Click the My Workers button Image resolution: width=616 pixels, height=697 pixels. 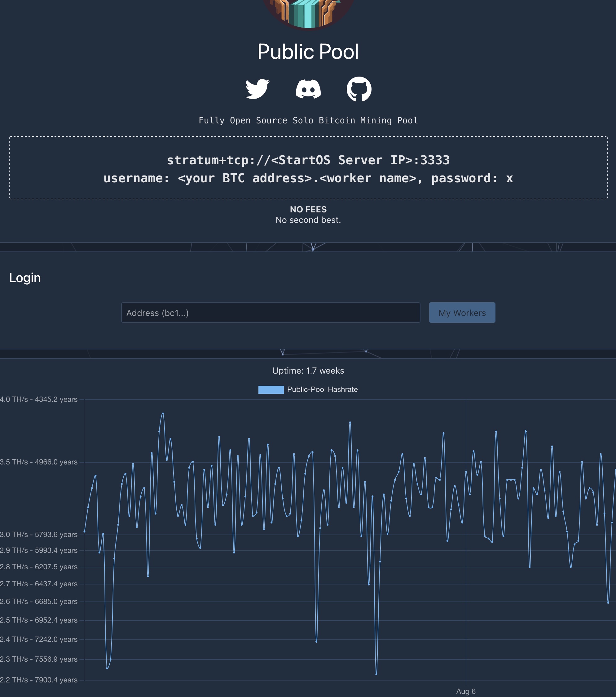[462, 312]
